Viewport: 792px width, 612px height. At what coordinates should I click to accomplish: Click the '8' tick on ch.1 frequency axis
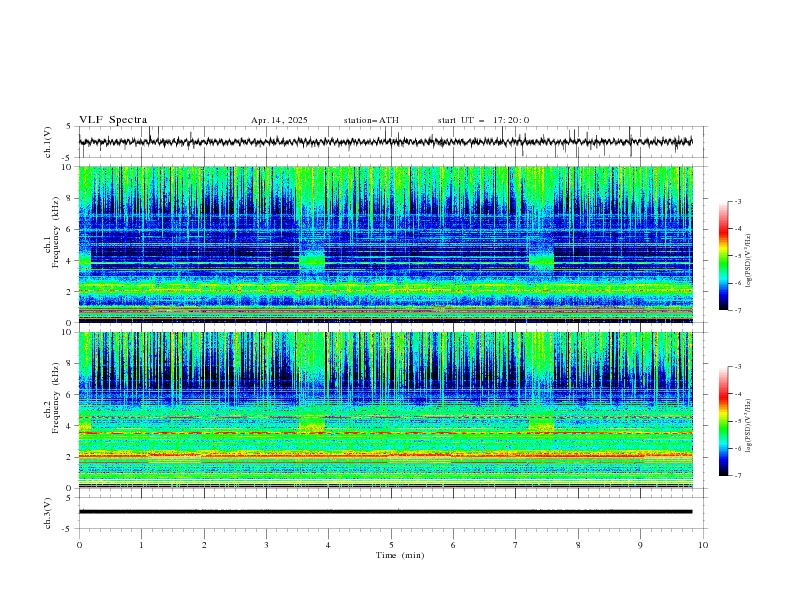click(x=70, y=198)
